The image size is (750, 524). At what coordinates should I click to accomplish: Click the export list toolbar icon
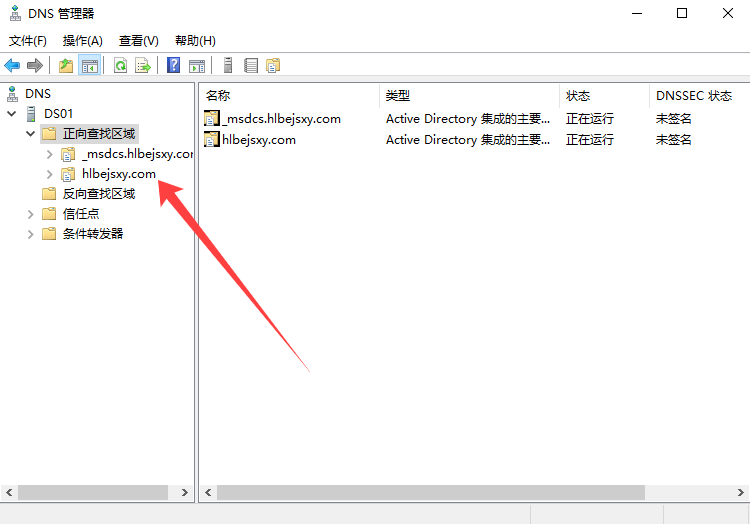click(143, 66)
